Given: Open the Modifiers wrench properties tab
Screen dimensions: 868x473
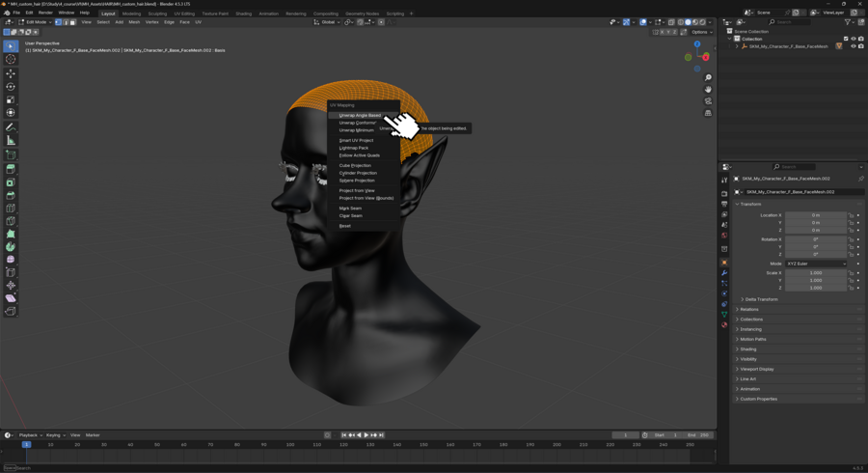Looking at the screenshot, I should (x=724, y=273).
